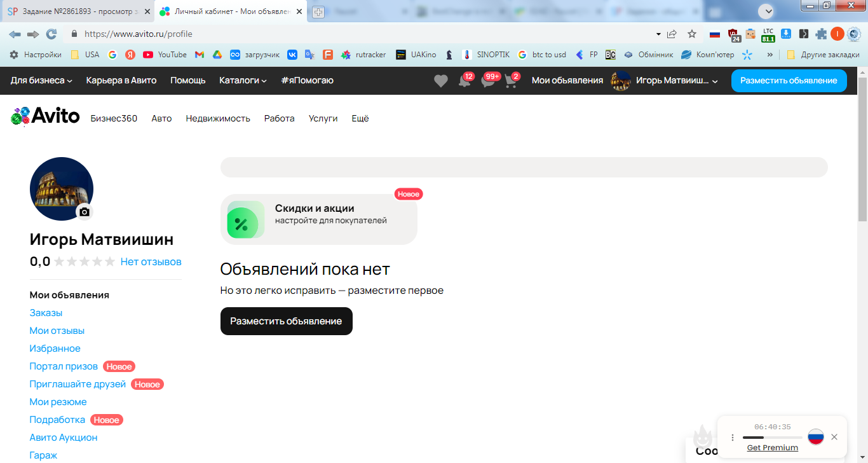Open the new tab plus button
The image size is (868, 463).
pos(318,11)
